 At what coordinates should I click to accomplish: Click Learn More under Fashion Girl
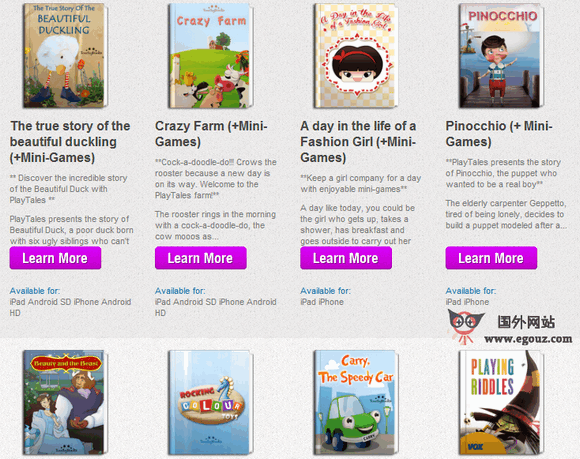tap(346, 258)
